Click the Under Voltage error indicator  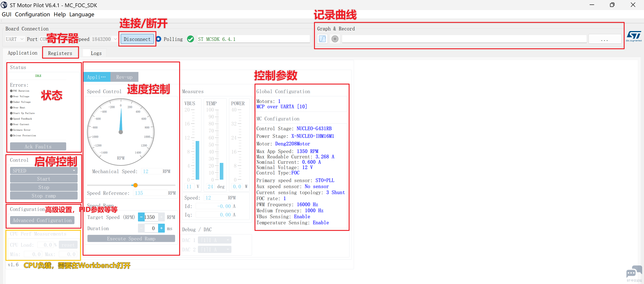tap(11, 102)
